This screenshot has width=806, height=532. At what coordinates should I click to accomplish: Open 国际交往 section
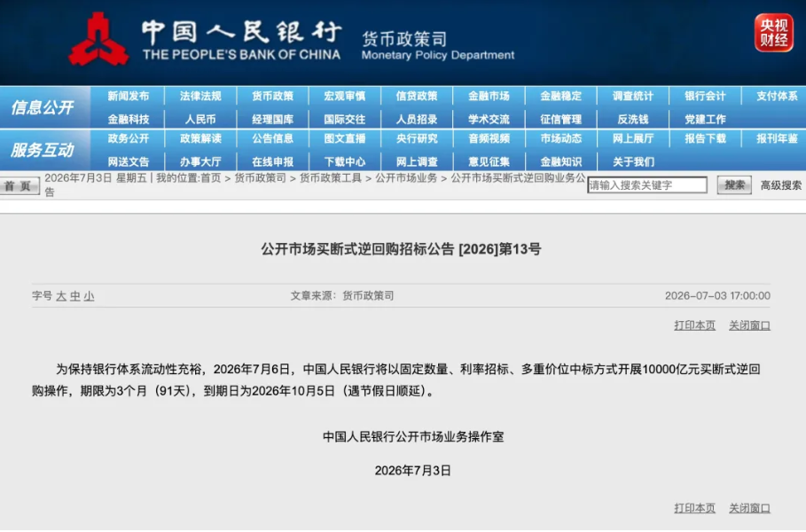click(344, 119)
